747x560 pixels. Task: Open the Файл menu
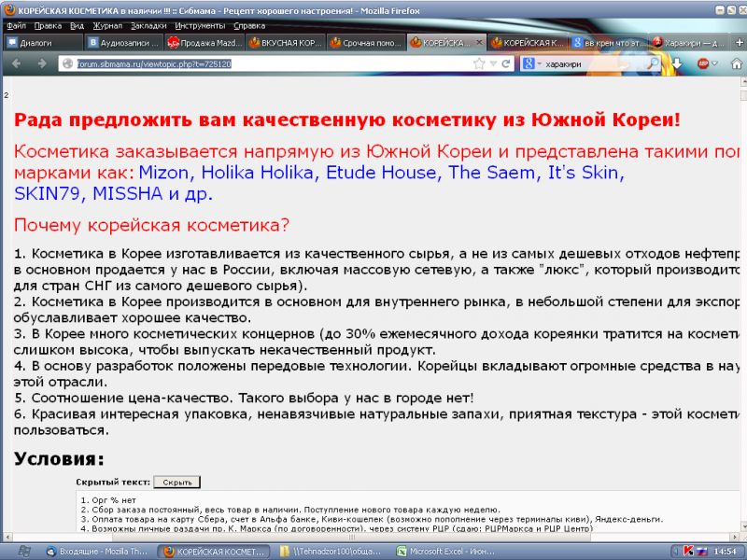point(16,26)
